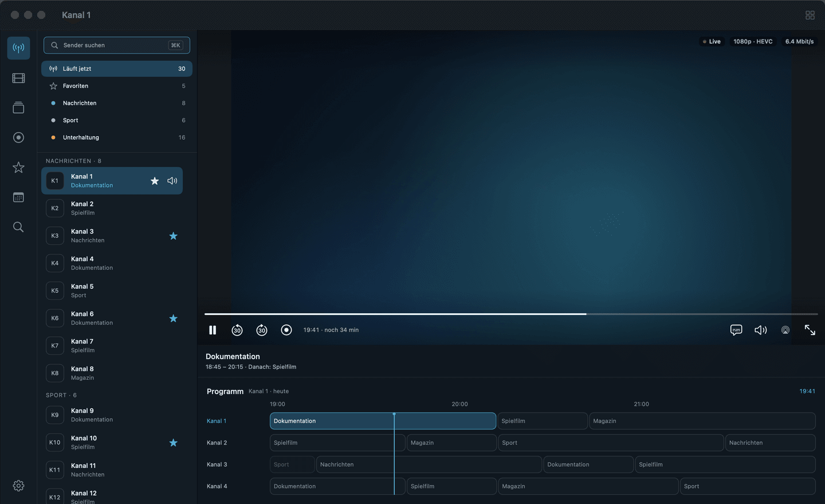Image resolution: width=825 pixels, height=504 pixels.
Task: Open favorites via the sidebar star icon
Action: (x=18, y=167)
